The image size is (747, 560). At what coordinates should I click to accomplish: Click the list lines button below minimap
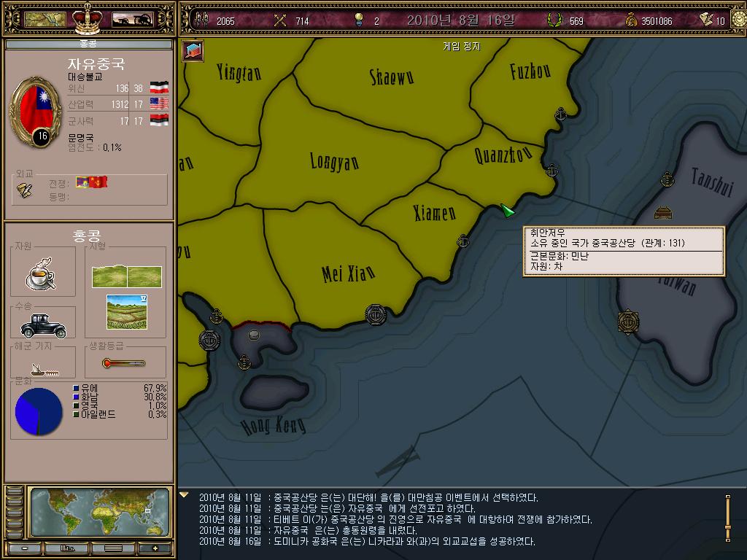pos(113,548)
